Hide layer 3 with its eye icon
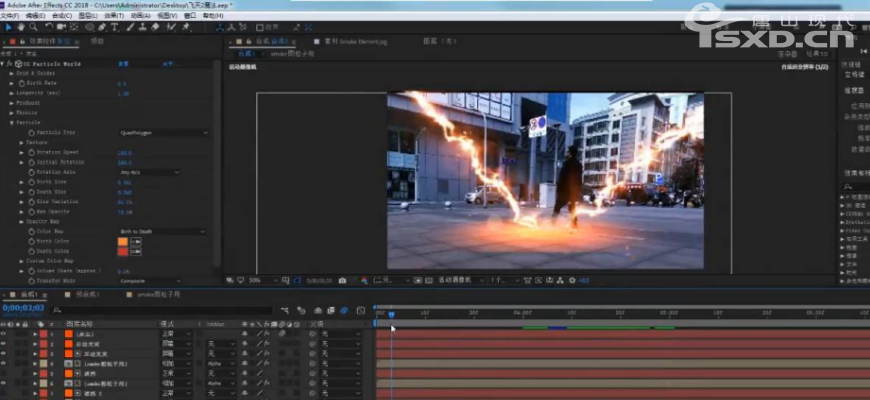Screen dimensions: 870x400 (x=3, y=353)
